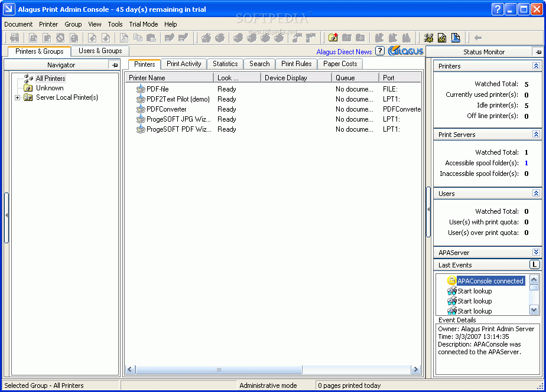Image resolution: width=546 pixels, height=392 pixels.
Task: Click the Last Events scroll down arrow
Action: point(534,309)
